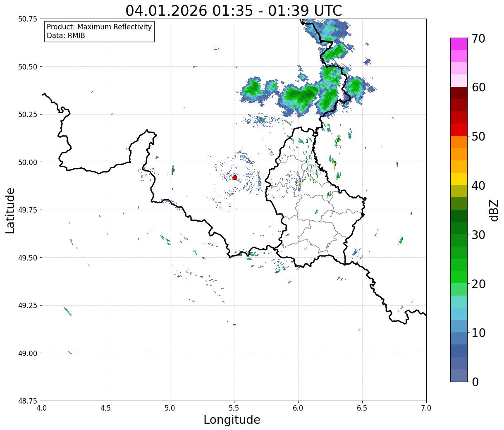The image size is (504, 430).
Task: Select the dark green 30 dBZ colorbar band
Action: pyautogui.click(x=459, y=228)
